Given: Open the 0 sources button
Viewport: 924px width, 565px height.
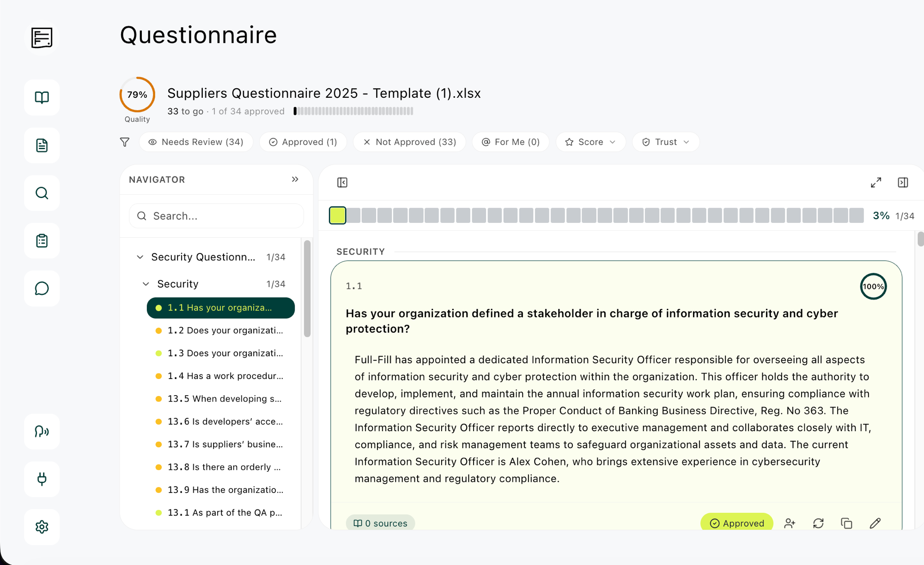Looking at the screenshot, I should [380, 523].
